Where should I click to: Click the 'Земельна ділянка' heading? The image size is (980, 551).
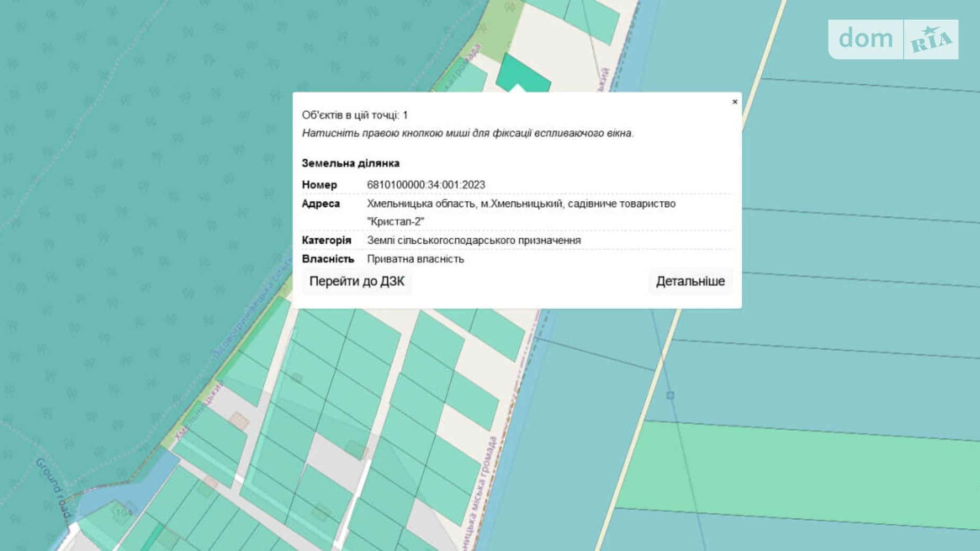coord(350,163)
